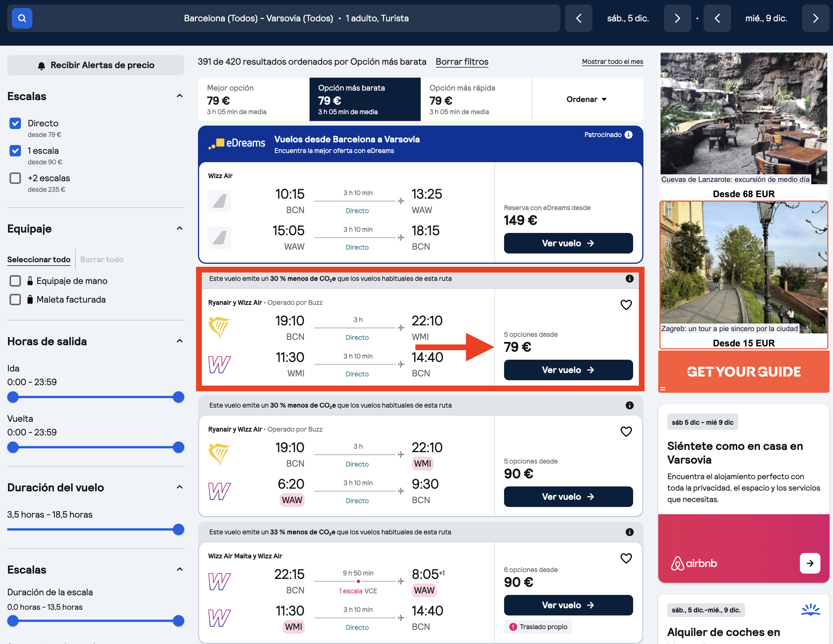
Task: Click the eDreams logo
Action: click(236, 143)
